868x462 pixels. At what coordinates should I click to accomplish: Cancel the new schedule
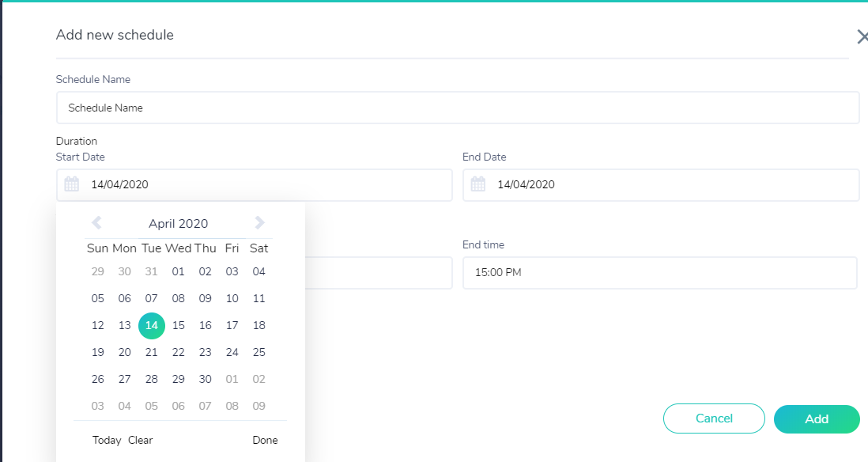coord(714,418)
